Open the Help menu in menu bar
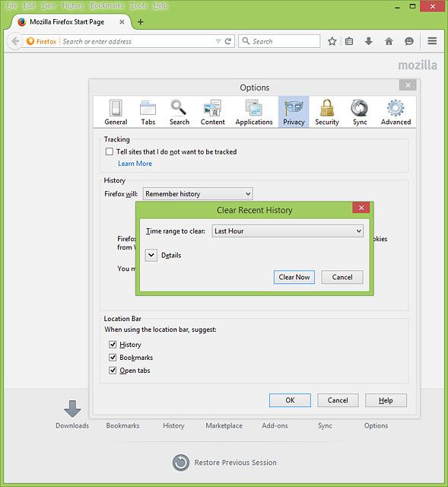The width and height of the screenshot is (448, 487). pos(160,5)
